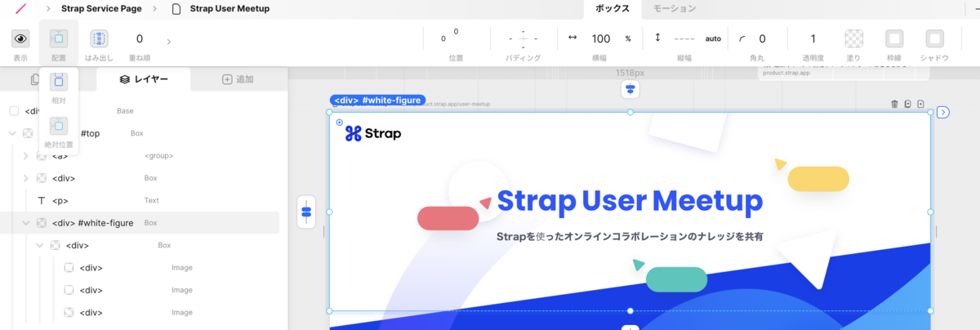This screenshot has width=980, height=330.
Task: Click the Base <div> layer box icon
Action: click(14, 111)
